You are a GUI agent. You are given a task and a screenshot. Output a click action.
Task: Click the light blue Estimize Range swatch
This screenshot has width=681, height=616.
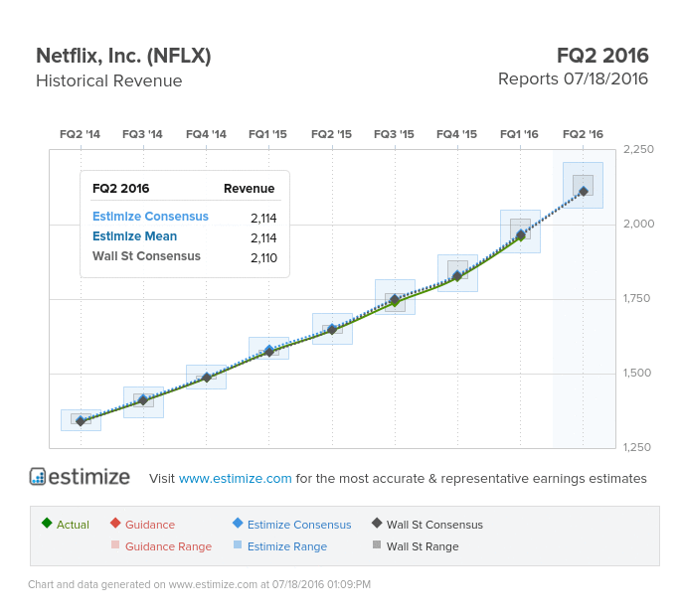point(238,544)
